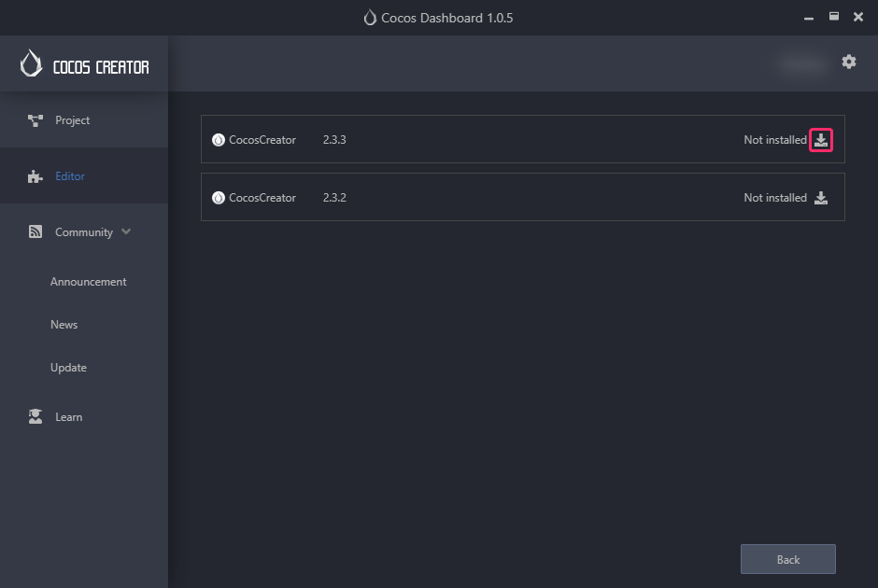Click the Editor puzzle-piece icon

35,176
